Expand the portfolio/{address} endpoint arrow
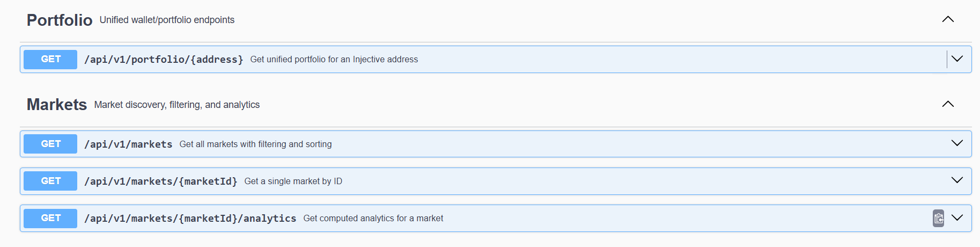980x247 pixels. [957, 59]
